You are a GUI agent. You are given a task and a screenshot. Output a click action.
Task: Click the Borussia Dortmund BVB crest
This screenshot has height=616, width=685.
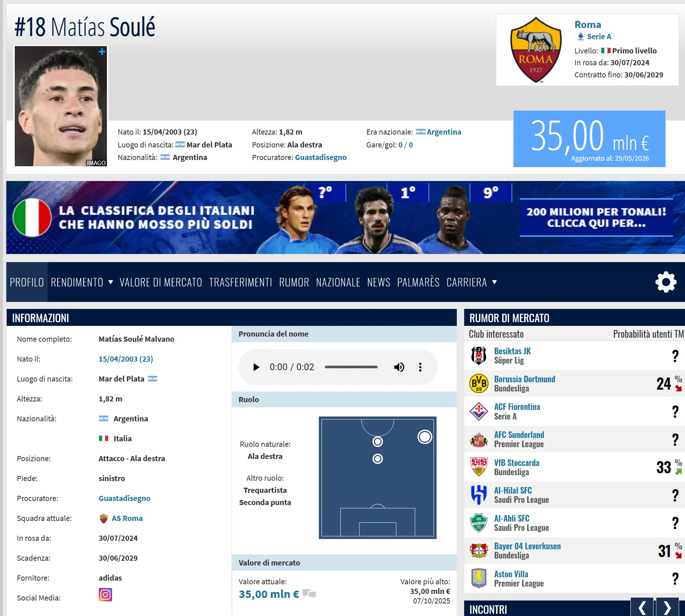pyautogui.click(x=479, y=384)
